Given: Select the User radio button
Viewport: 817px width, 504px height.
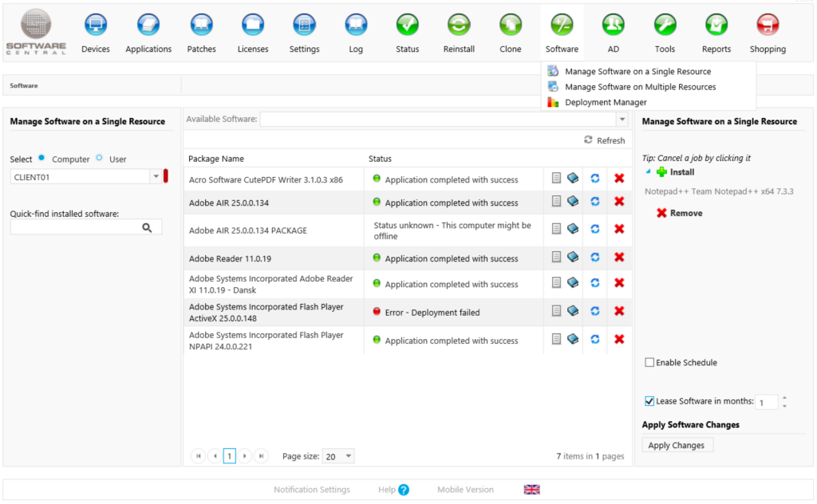Looking at the screenshot, I should [99, 158].
